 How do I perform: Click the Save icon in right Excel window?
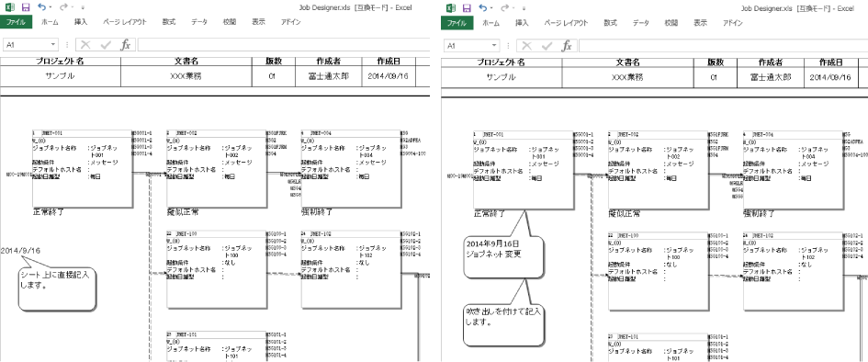pyautogui.click(x=466, y=7)
